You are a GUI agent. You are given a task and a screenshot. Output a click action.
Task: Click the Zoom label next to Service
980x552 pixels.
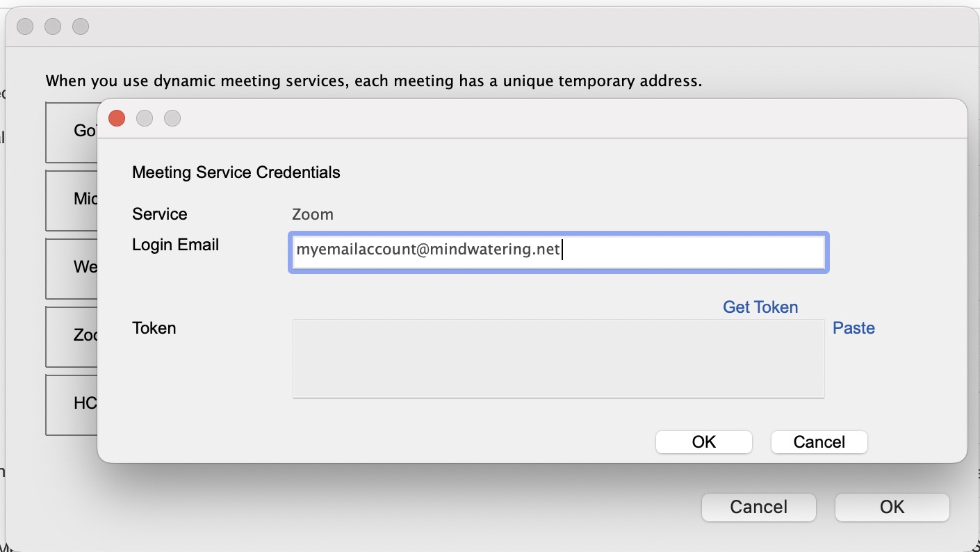pyautogui.click(x=312, y=214)
